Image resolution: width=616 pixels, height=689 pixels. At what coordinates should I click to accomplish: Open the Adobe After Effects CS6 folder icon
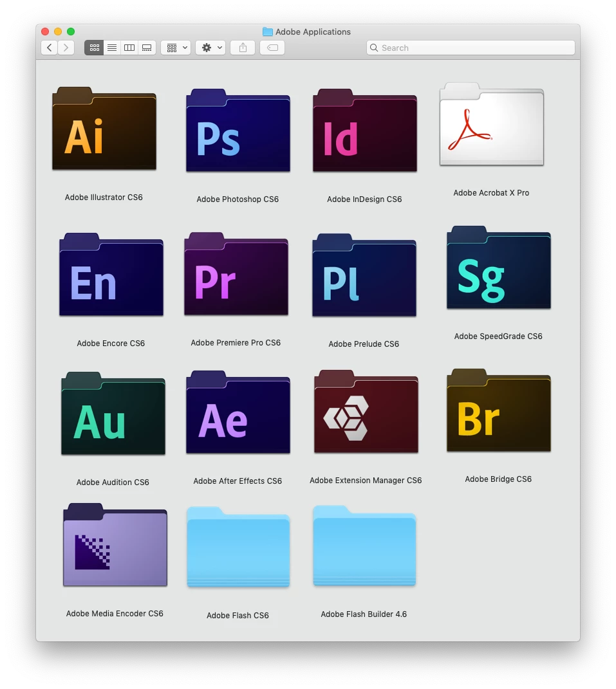238,412
